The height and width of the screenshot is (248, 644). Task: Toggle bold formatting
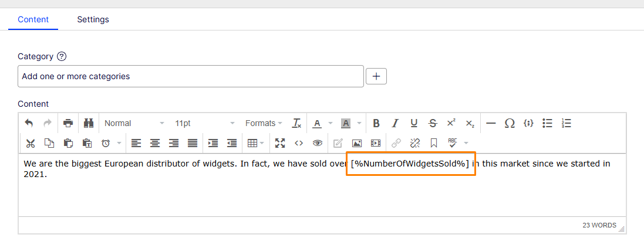tap(376, 123)
